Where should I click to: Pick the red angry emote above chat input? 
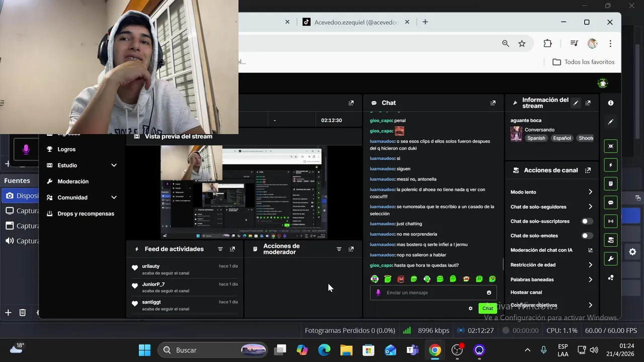point(401,279)
